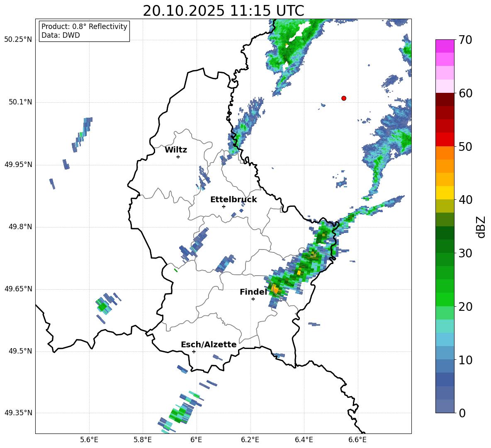Select the Wiltz city label
Image resolution: width=491 pixels, height=448 pixels.
[176, 150]
